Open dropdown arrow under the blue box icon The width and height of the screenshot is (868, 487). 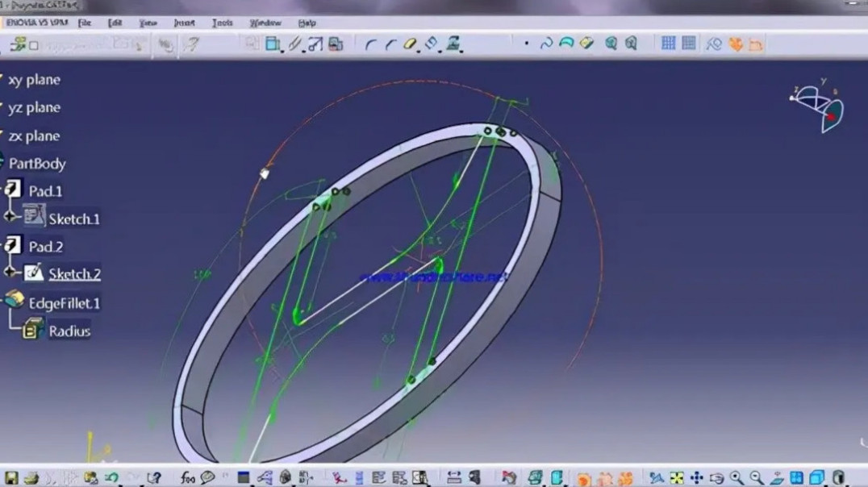[x=282, y=52]
